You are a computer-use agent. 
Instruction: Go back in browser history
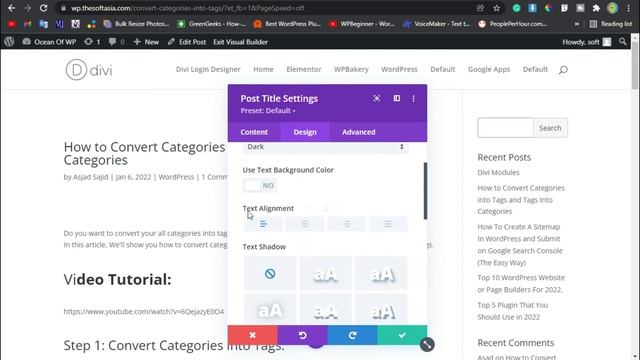click(x=11, y=8)
